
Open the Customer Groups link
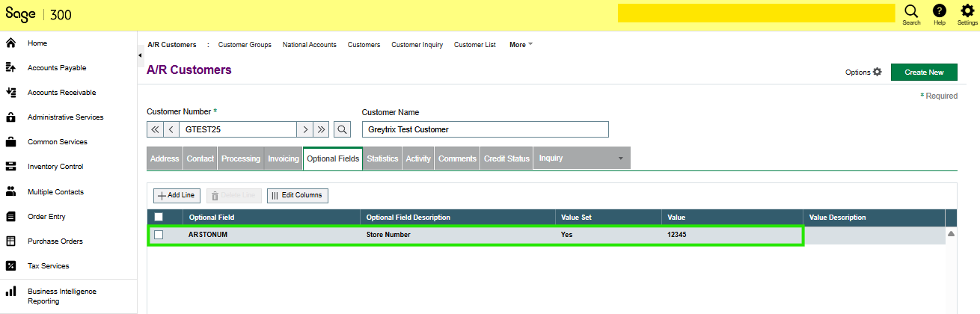click(x=245, y=45)
